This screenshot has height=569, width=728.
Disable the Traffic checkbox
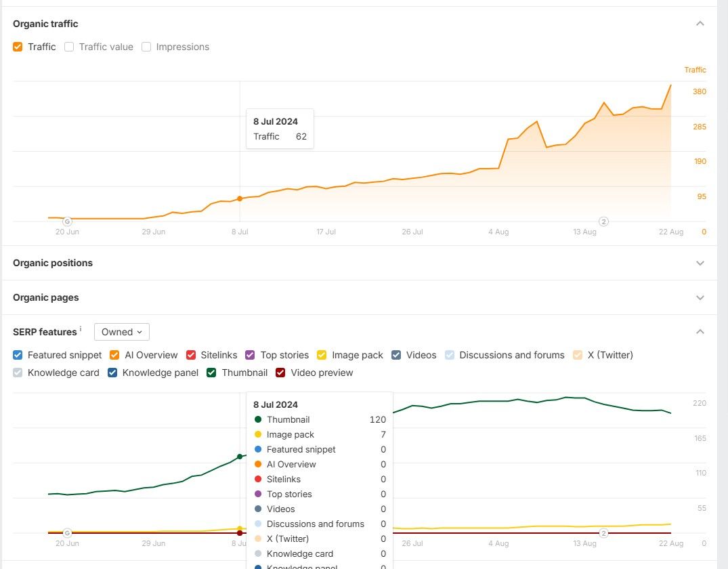click(x=18, y=47)
